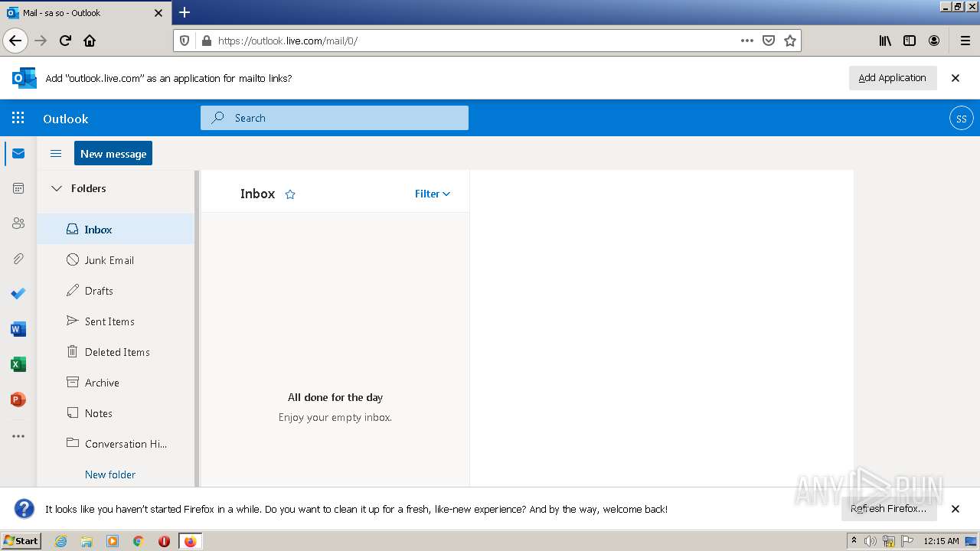
Task: Go to Firefox home page
Action: tap(90, 41)
